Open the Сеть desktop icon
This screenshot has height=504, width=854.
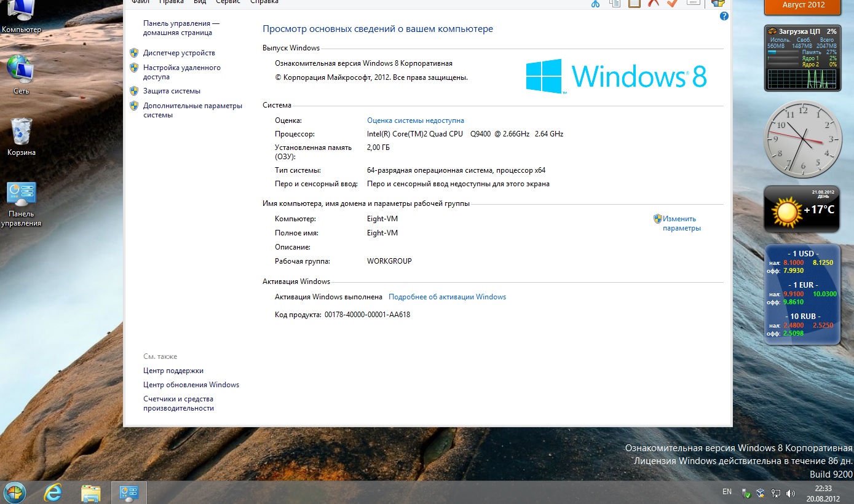tap(21, 75)
